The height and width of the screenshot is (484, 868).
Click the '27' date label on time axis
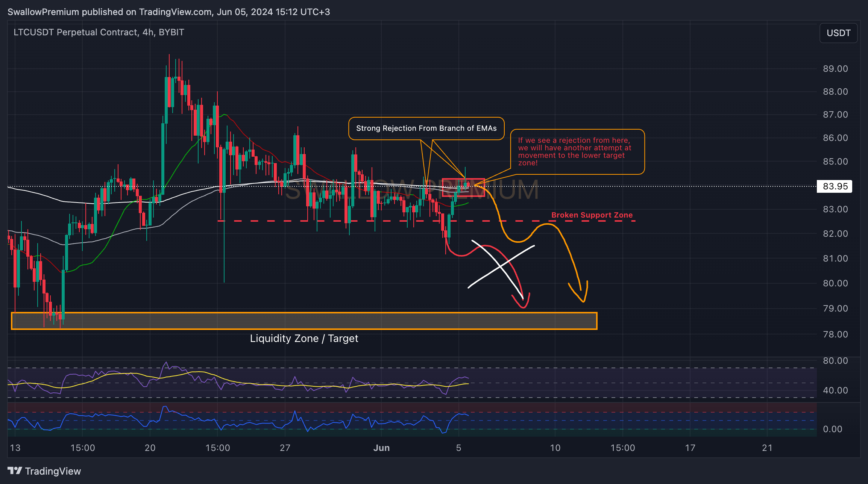[285, 448]
